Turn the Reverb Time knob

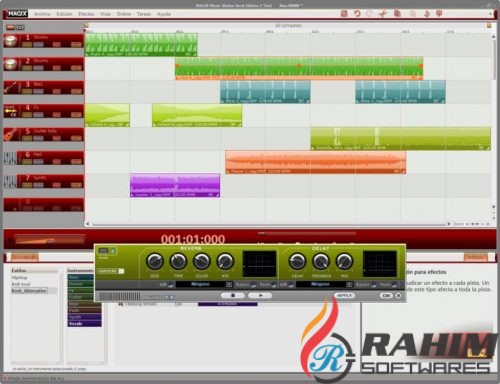(178, 261)
